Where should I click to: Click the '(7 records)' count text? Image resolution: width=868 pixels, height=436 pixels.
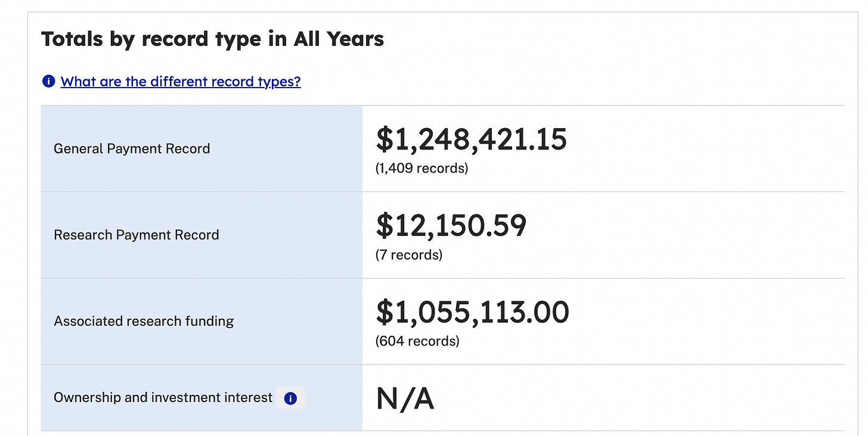click(409, 255)
